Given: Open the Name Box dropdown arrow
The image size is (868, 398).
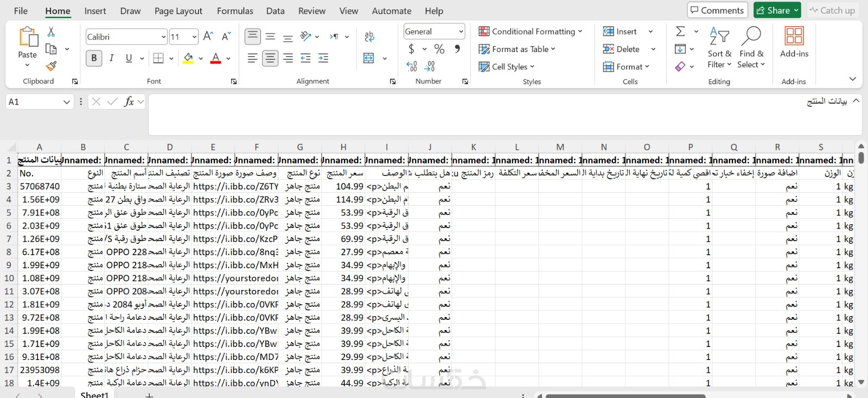Looking at the screenshot, I should click(67, 102).
